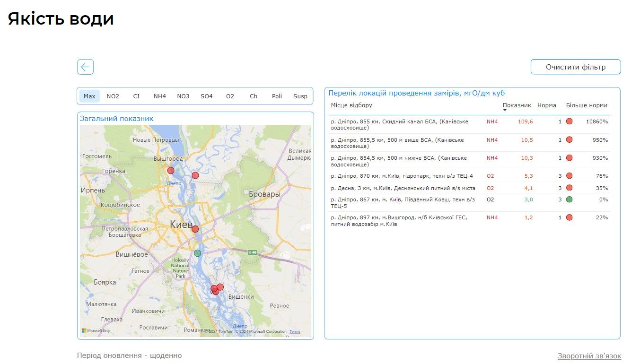Screen dimensions: 640x364
Task: Switch to the Poli indicator tab
Action: tap(277, 96)
